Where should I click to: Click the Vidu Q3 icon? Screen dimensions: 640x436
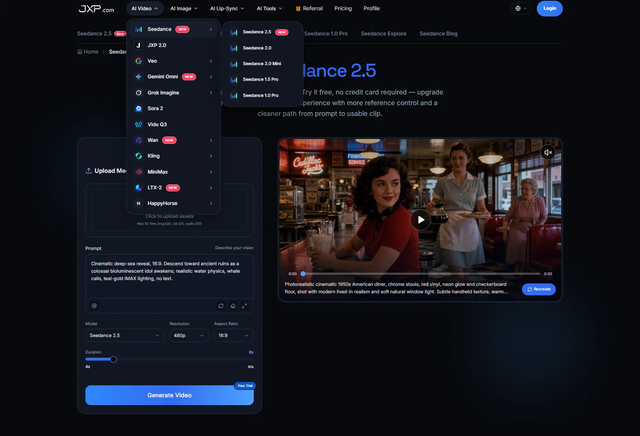pyautogui.click(x=139, y=125)
